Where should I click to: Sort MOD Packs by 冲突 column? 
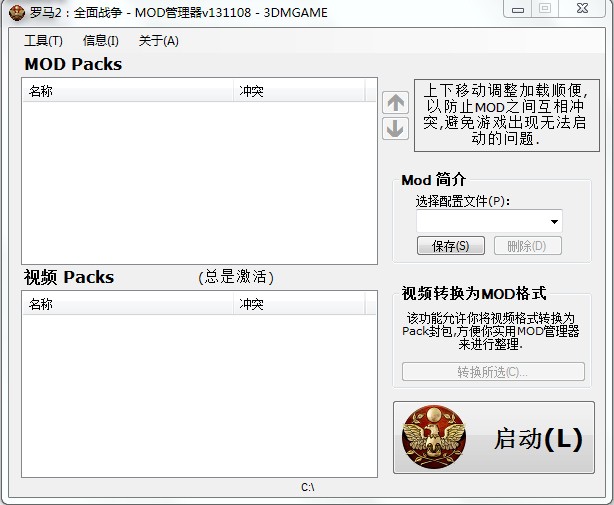coord(299,91)
